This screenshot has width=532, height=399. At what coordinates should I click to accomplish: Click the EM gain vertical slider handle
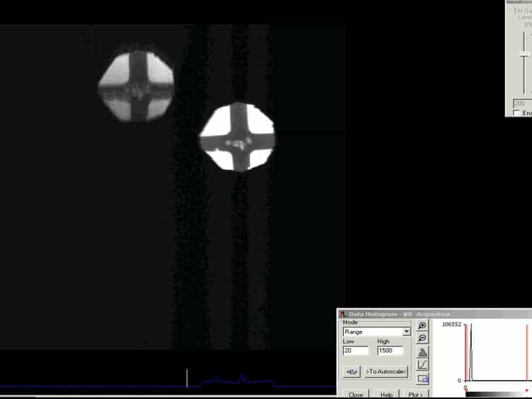tap(524, 54)
